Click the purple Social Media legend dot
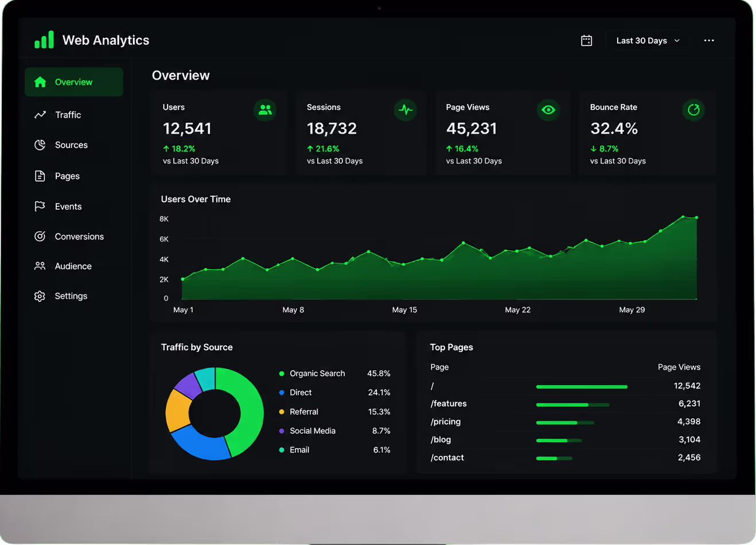 (x=282, y=431)
